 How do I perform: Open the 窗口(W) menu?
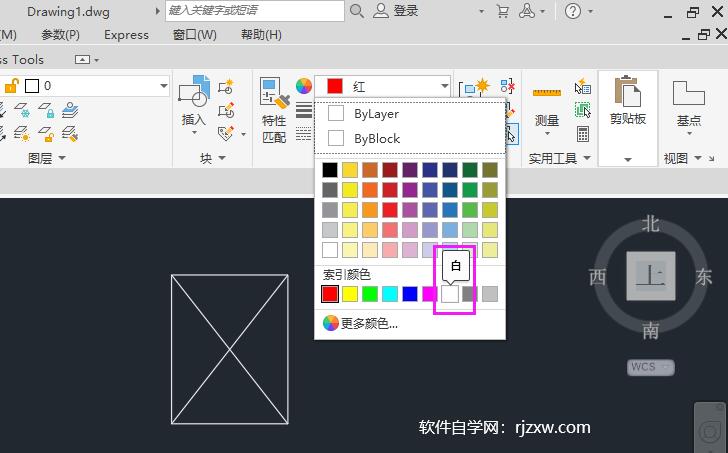pos(195,35)
